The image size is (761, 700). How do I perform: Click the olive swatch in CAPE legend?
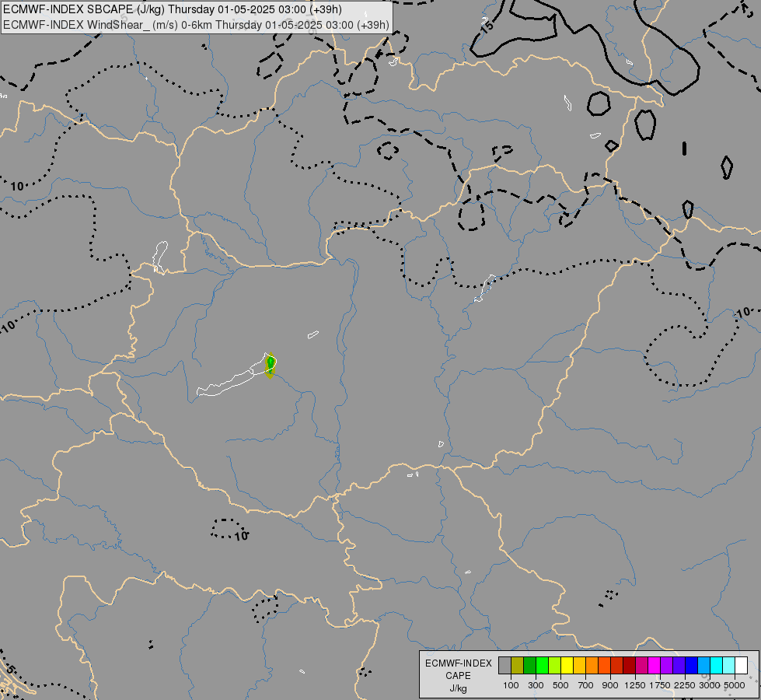pyautogui.click(x=518, y=666)
